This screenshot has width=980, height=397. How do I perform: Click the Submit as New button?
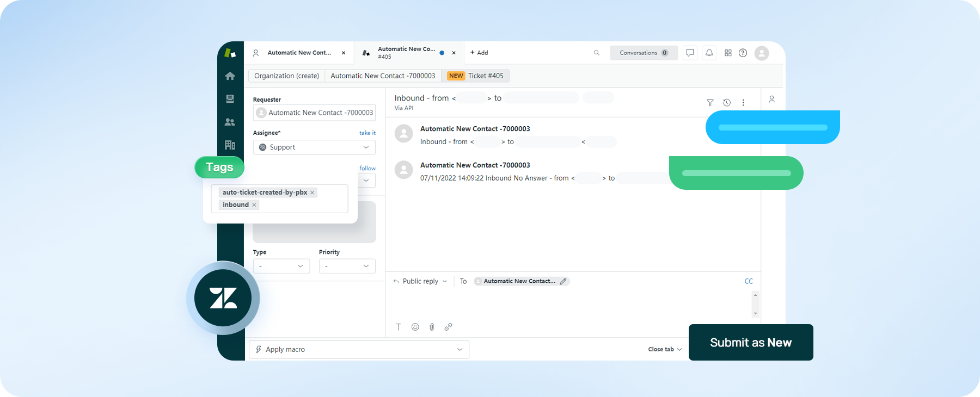click(750, 343)
